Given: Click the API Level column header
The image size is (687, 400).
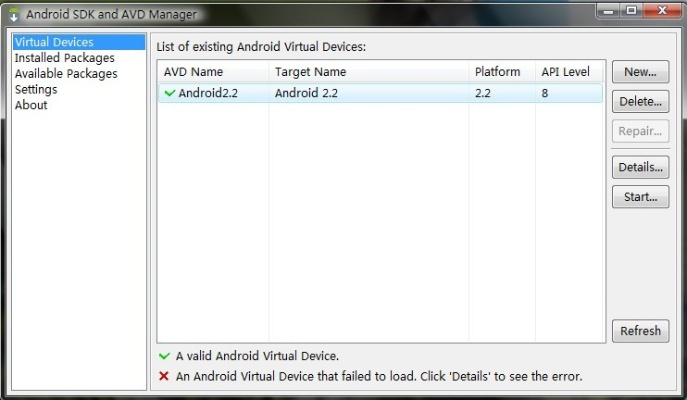Looking at the screenshot, I should (566, 72).
